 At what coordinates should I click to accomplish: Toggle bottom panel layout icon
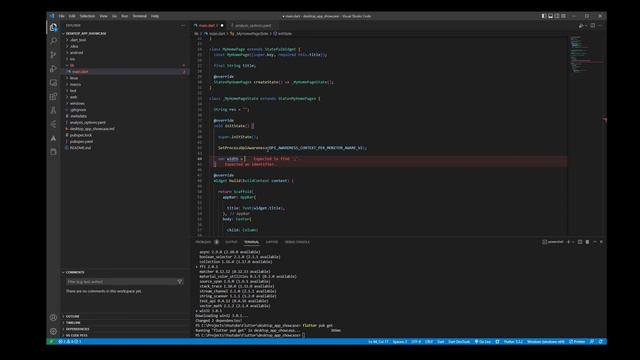[550, 16]
